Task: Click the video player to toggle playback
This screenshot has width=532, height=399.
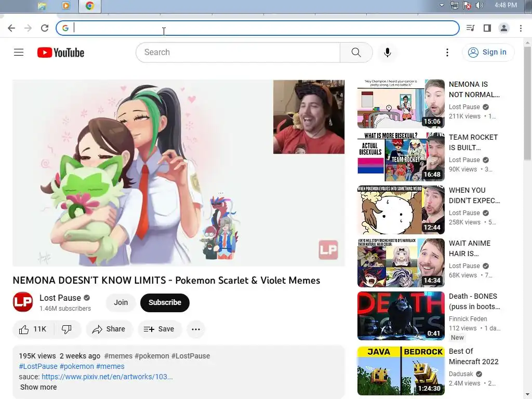Action: coord(179,172)
